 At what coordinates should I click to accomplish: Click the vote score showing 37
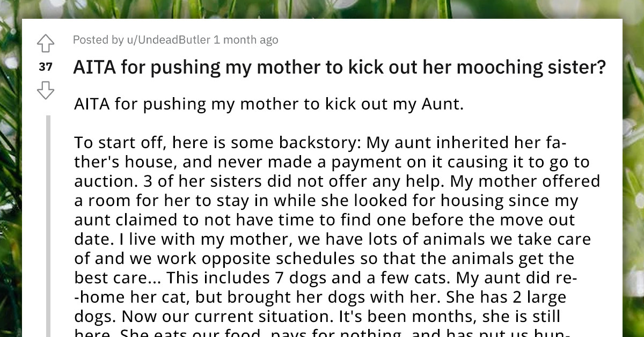point(46,67)
